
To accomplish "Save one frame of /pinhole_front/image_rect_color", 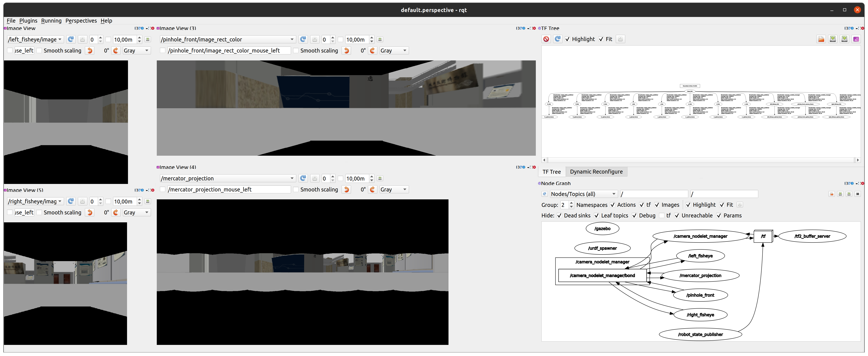I will click(x=315, y=39).
